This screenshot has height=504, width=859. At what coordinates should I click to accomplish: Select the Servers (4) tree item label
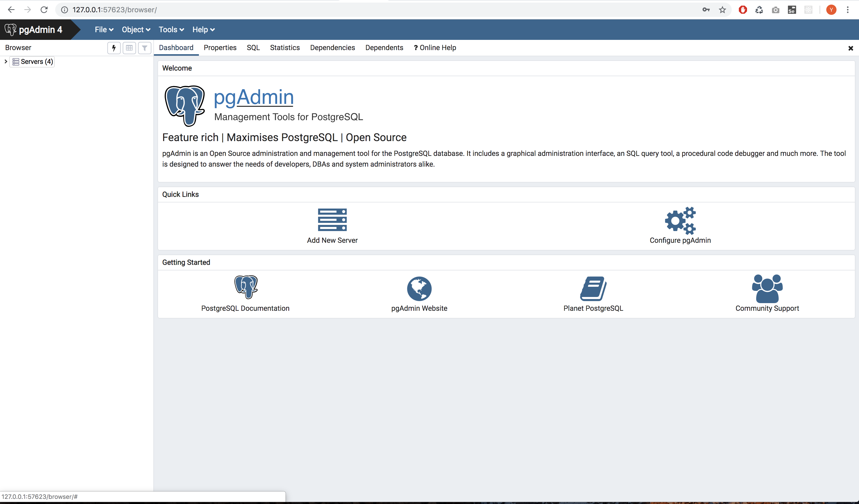37,62
